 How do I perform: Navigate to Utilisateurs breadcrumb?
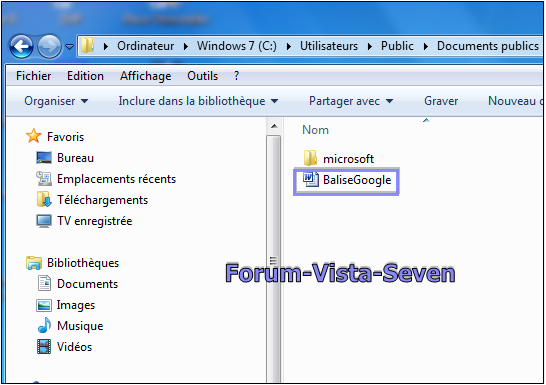click(329, 46)
